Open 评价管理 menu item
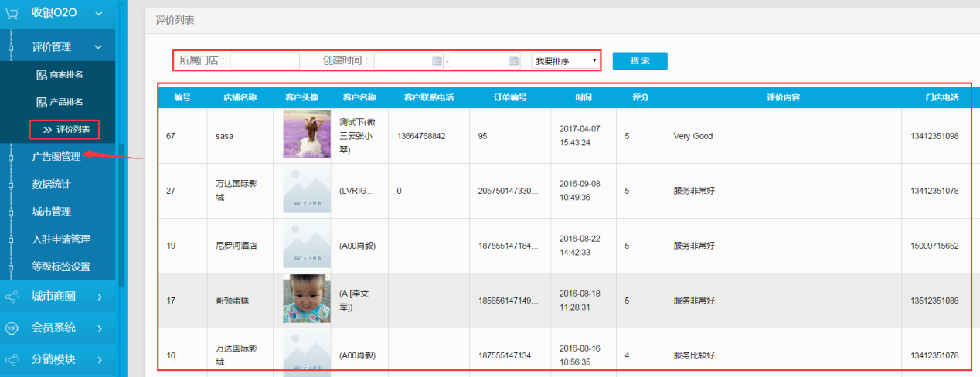 [52, 47]
